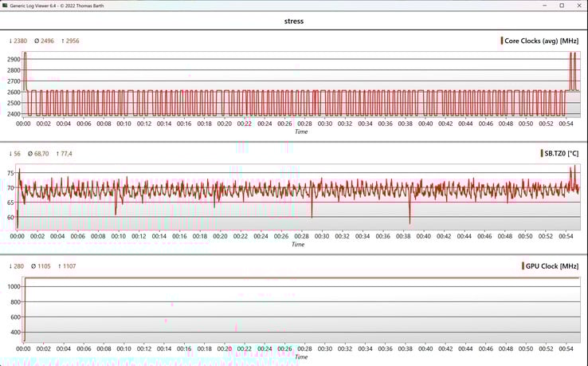The height and width of the screenshot is (366, 588).
Task: Click the 00:54 tick in Core Clocks chart
Action: pos(566,124)
